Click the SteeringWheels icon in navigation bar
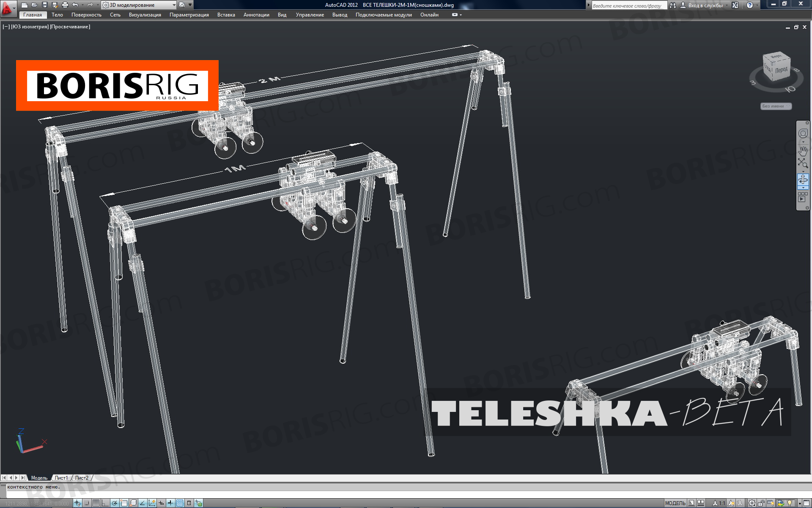The height and width of the screenshot is (508, 812). (x=803, y=134)
